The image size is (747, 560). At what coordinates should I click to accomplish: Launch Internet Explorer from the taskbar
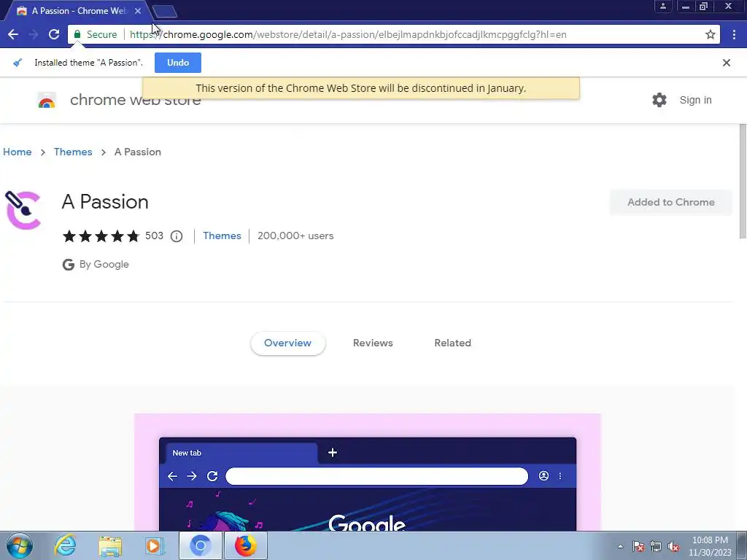[x=65, y=545]
